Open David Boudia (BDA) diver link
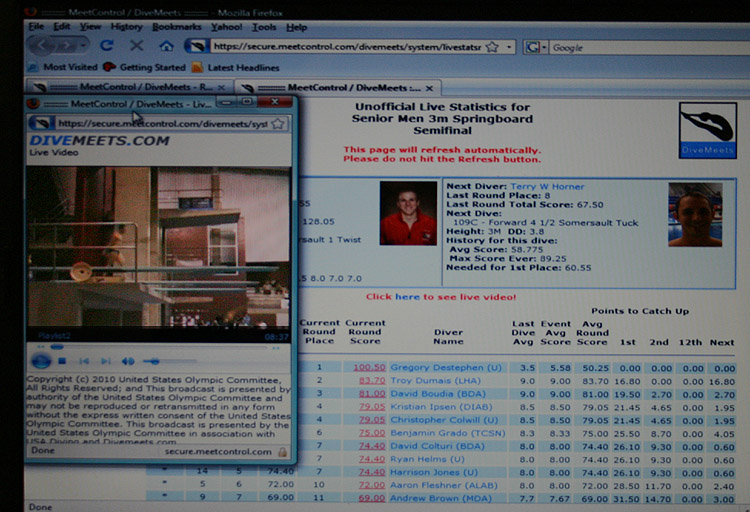Viewport: 750px width, 512px height. click(x=438, y=393)
